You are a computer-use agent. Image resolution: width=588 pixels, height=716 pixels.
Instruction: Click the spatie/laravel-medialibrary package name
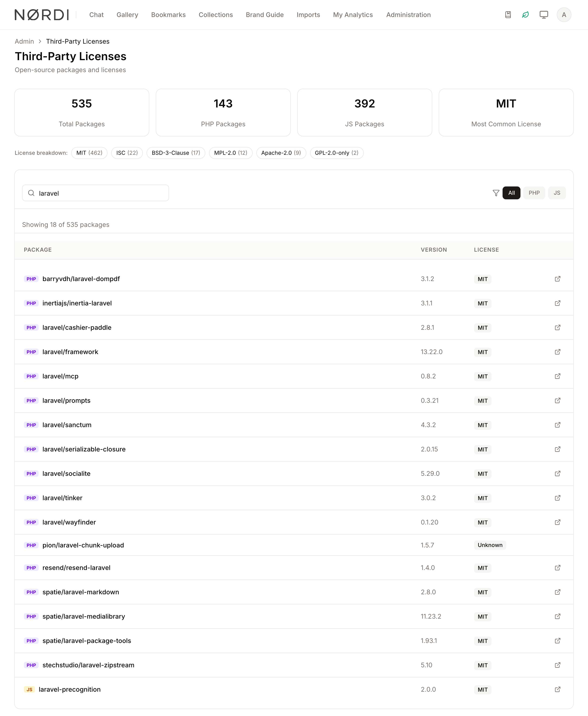click(x=84, y=617)
